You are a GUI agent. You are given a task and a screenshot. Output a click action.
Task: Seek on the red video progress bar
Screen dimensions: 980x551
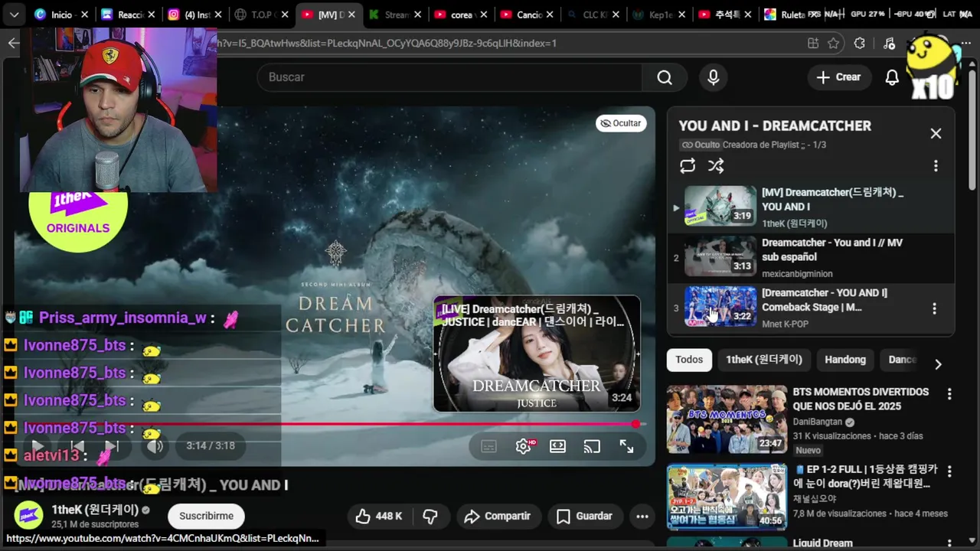pos(329,424)
